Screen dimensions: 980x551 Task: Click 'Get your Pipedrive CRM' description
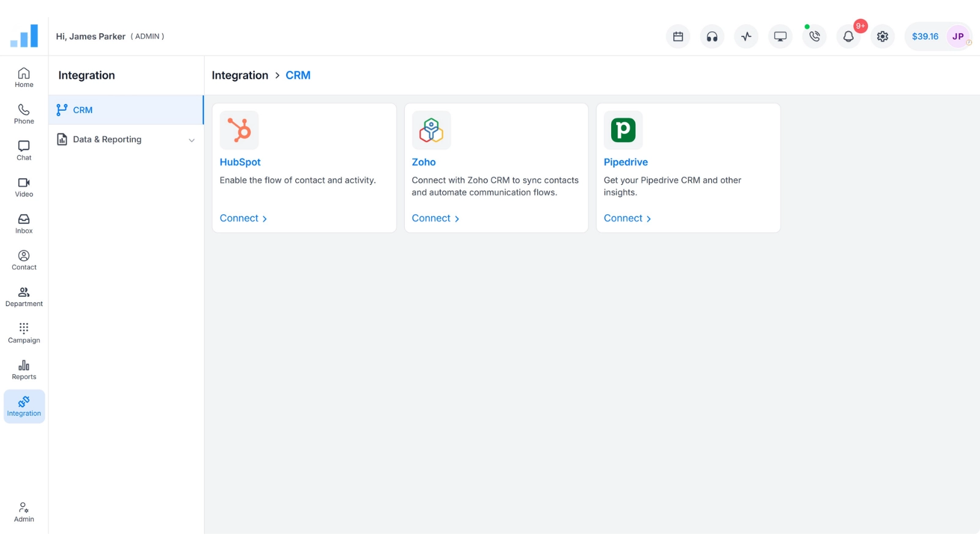(x=673, y=186)
